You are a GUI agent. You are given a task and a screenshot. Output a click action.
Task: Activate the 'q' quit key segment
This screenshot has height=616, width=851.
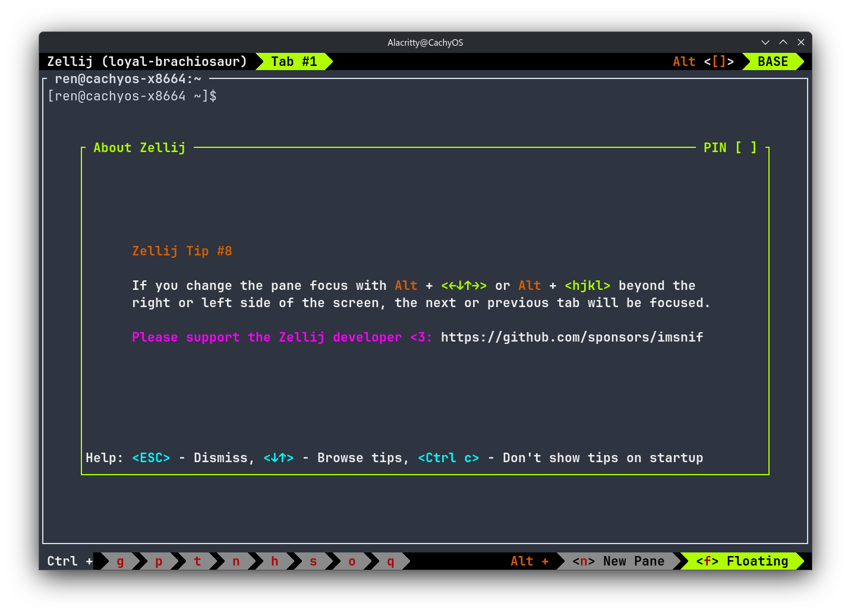click(390, 561)
